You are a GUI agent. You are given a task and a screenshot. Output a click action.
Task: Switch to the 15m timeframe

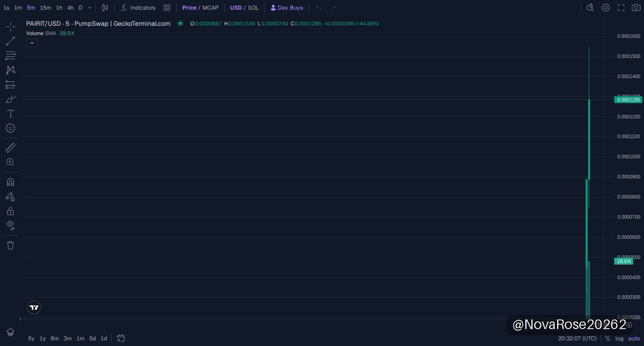click(46, 8)
